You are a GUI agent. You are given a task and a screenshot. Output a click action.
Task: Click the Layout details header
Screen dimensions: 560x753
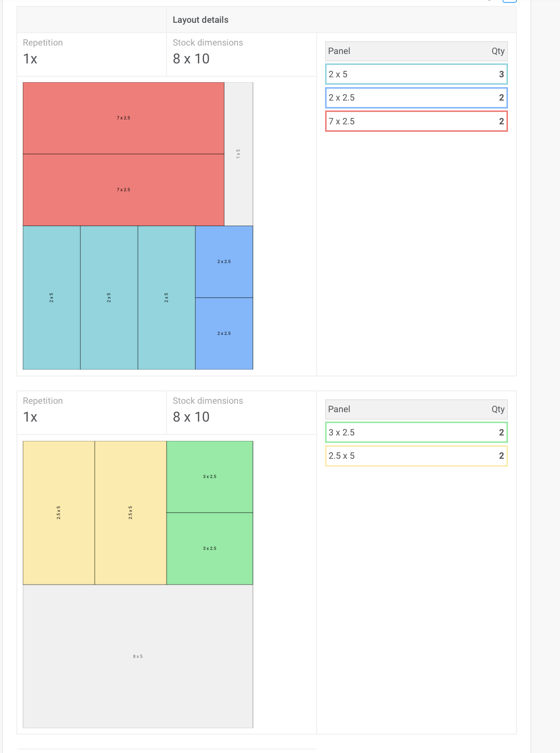click(x=201, y=20)
